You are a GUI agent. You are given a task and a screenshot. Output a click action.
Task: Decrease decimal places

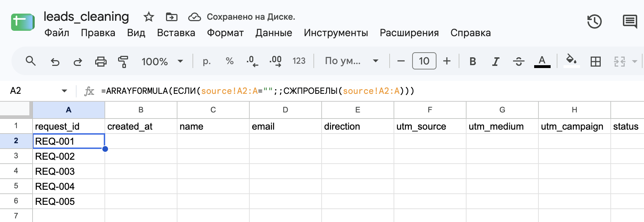click(252, 61)
